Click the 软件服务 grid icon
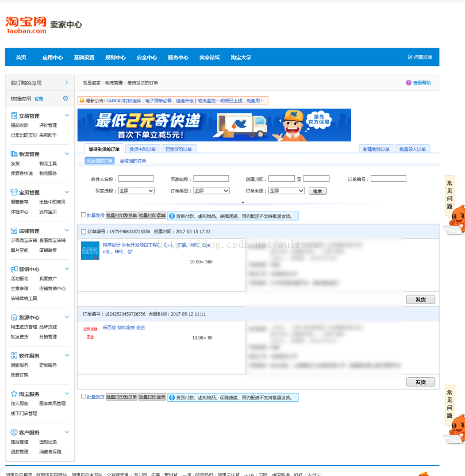Image resolution: width=465 pixels, height=476 pixels. (14, 355)
